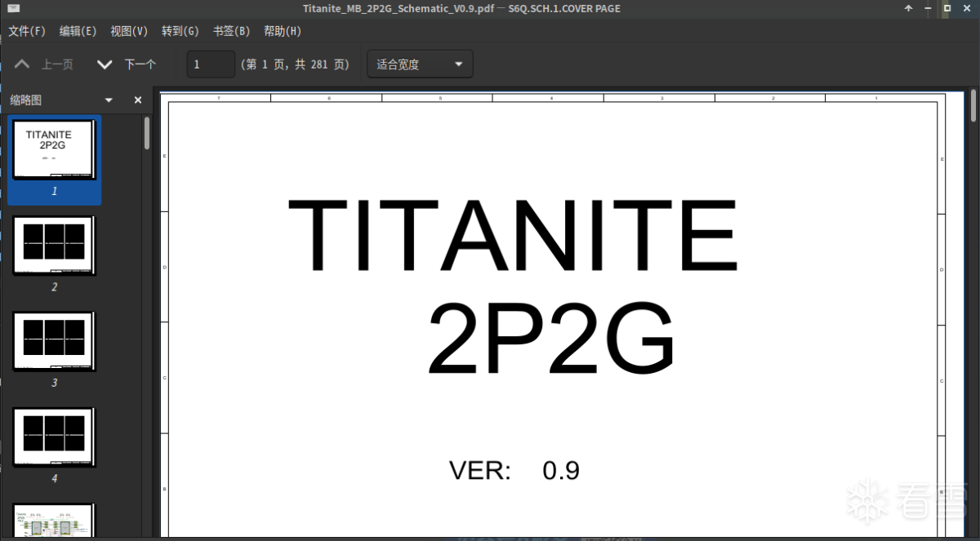The image size is (980, 541).
Task: Open the 视图(V) menu
Action: pyautogui.click(x=129, y=31)
